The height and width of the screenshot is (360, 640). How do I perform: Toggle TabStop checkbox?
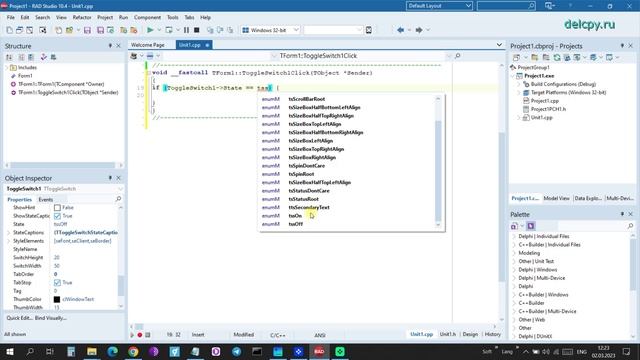pos(57,282)
